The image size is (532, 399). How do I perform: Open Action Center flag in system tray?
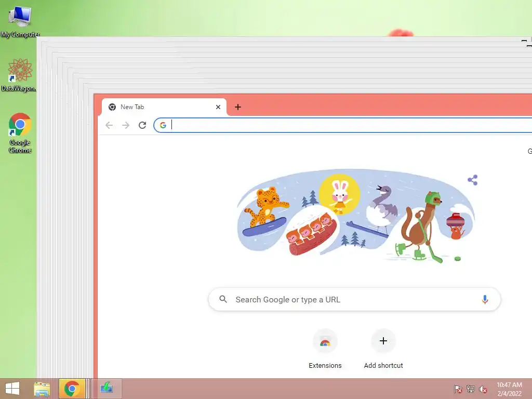458,389
